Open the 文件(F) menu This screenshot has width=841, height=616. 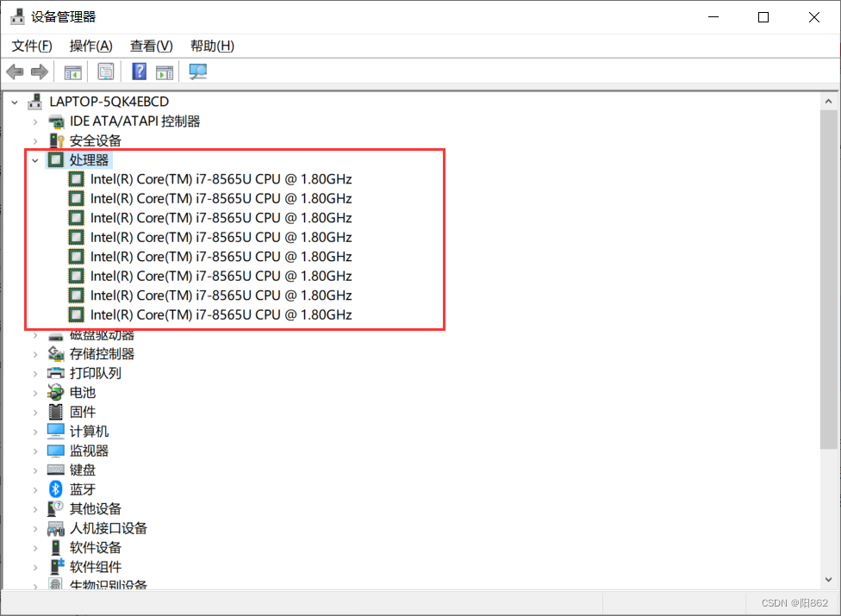[x=32, y=47]
